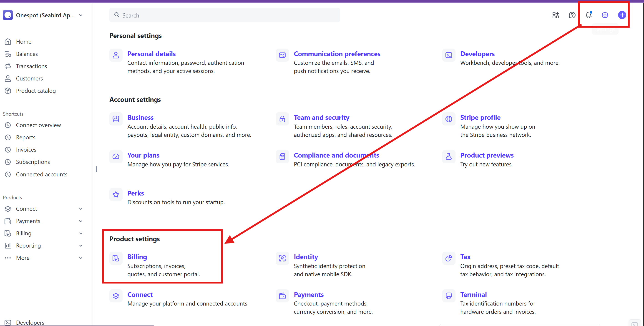Click the purple plus create button
644x326 pixels.
tap(622, 15)
